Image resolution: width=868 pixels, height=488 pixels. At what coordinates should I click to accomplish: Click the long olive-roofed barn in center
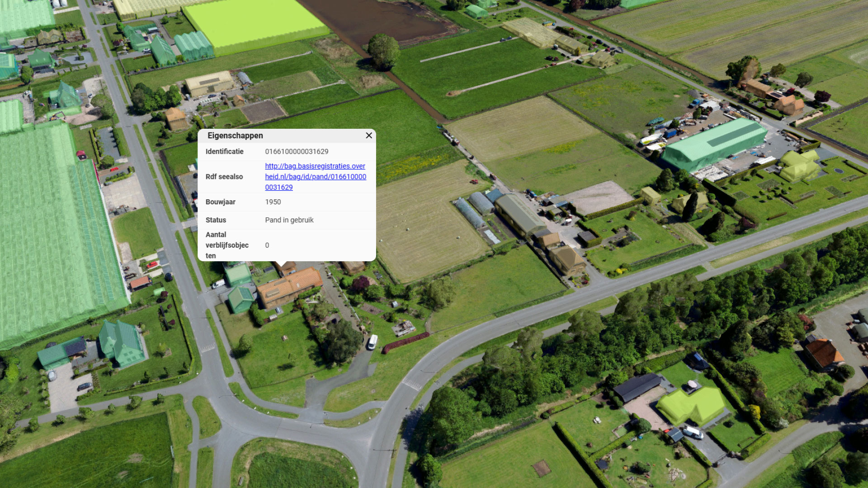tap(520, 215)
